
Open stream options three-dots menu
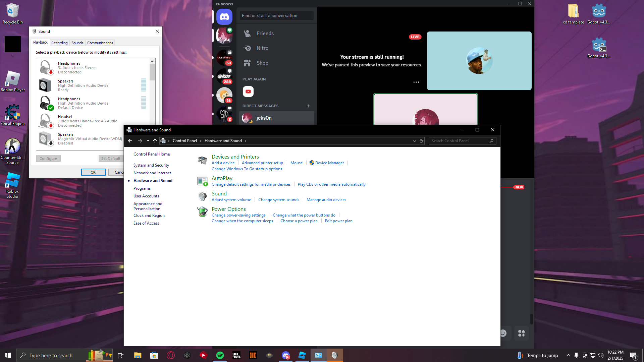(416, 82)
